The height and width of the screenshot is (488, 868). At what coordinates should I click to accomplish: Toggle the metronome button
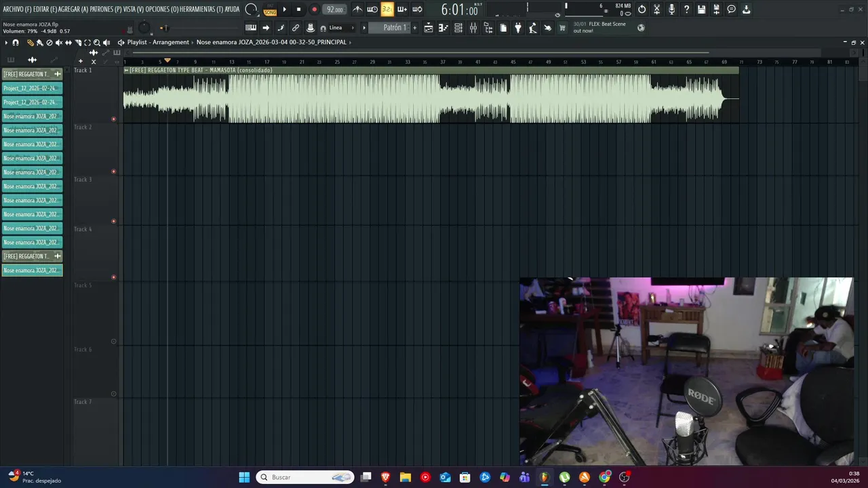pos(357,9)
